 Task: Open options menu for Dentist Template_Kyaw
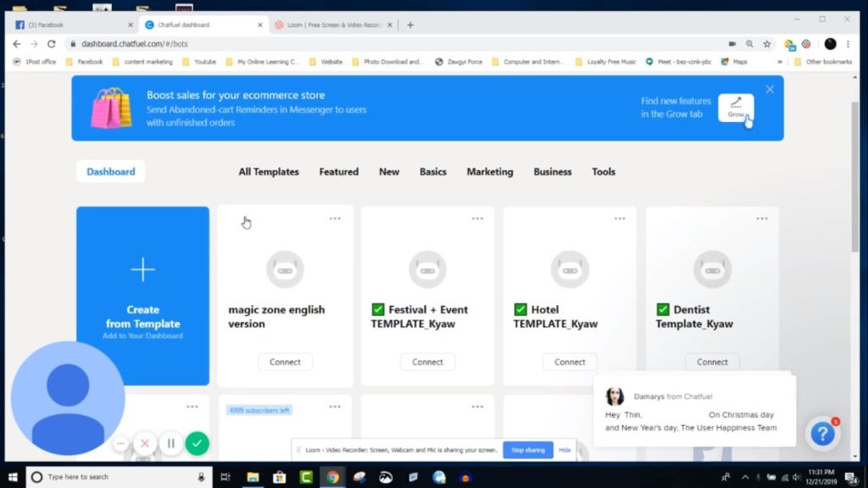click(762, 219)
